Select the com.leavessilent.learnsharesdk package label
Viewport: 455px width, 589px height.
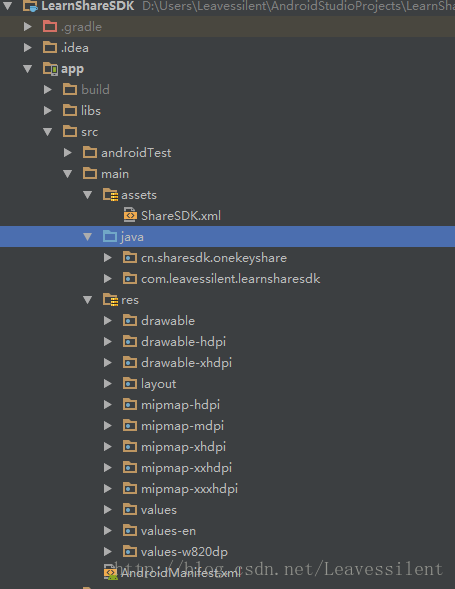231,279
